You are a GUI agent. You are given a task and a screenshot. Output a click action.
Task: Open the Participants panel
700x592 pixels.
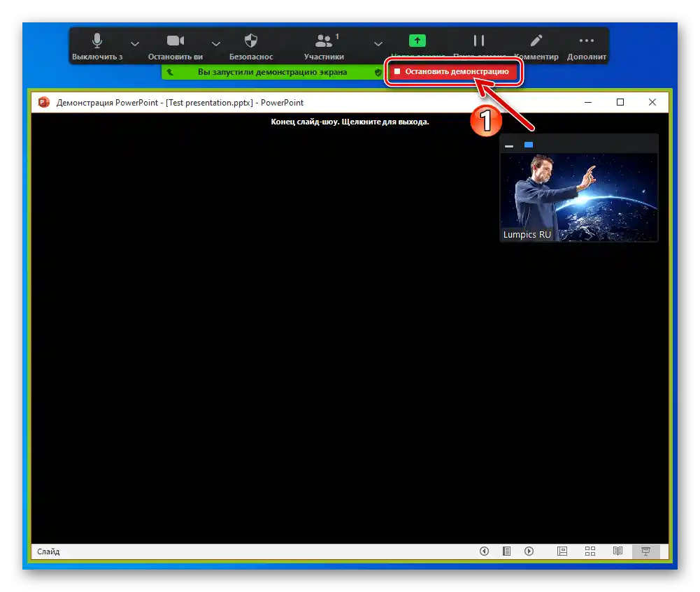pyautogui.click(x=323, y=40)
